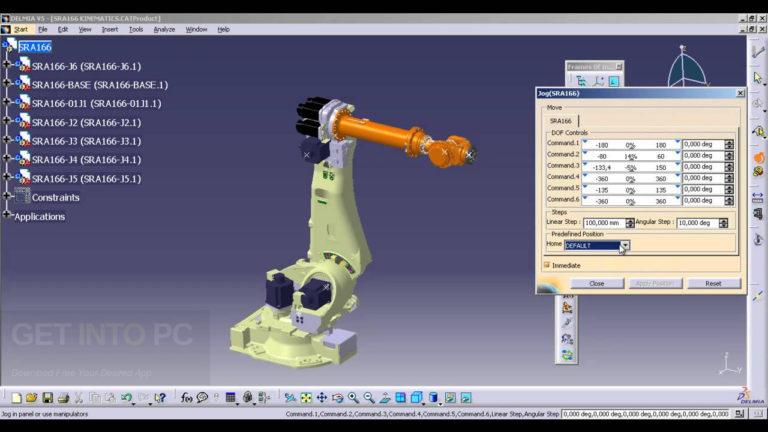Activate the Fly Mode airplane icon
This screenshot has width=768, height=432.
[290, 398]
